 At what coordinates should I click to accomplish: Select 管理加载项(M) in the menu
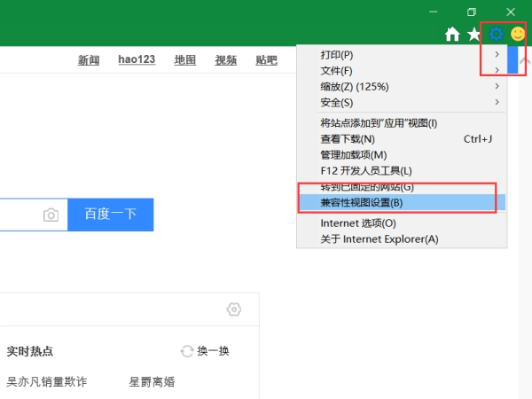point(399,155)
